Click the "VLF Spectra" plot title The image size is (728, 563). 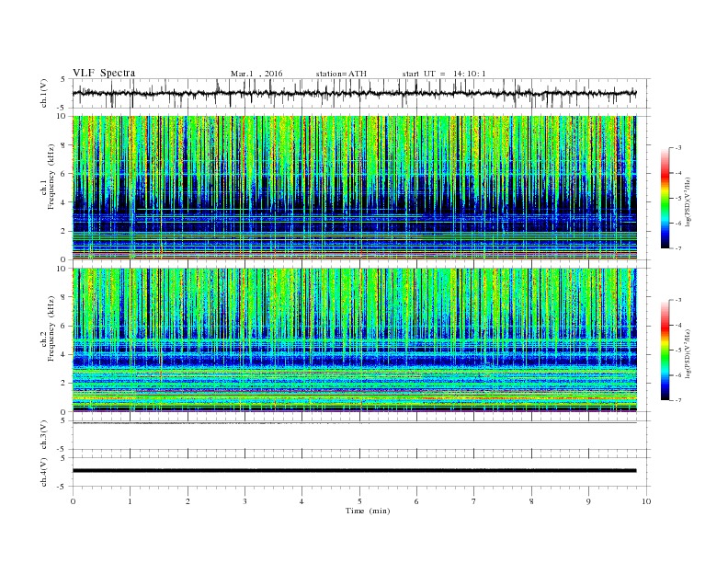click(104, 73)
